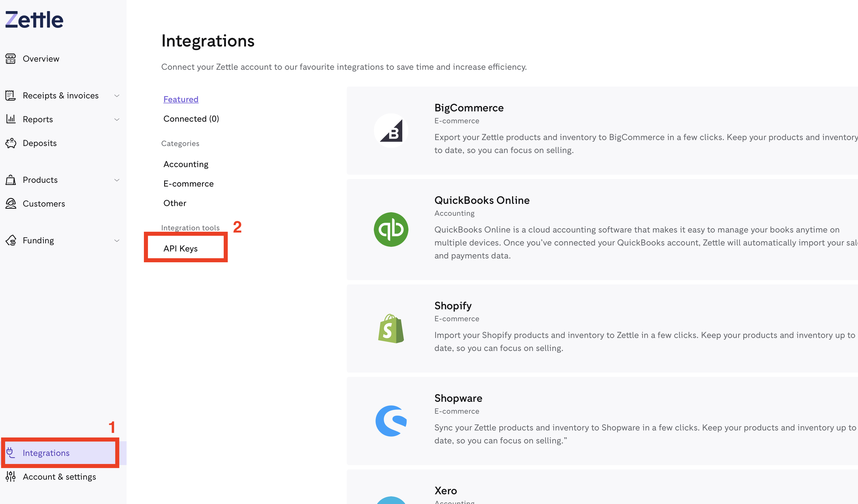Click the Accounting label under QuickBooks Online
The height and width of the screenshot is (504, 858).
tap(454, 213)
